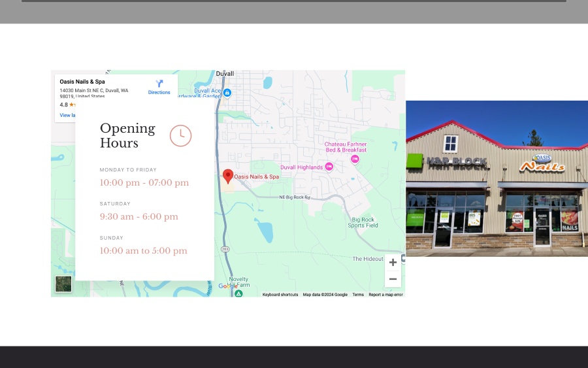Click the Big Rock Sports Field label

coord(363,222)
